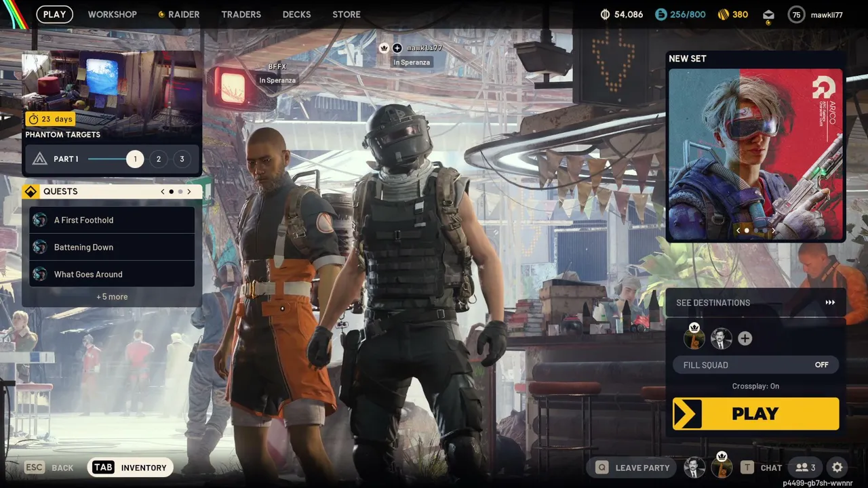
Task: Click the mustached avatar in bottom bar
Action: (x=694, y=467)
